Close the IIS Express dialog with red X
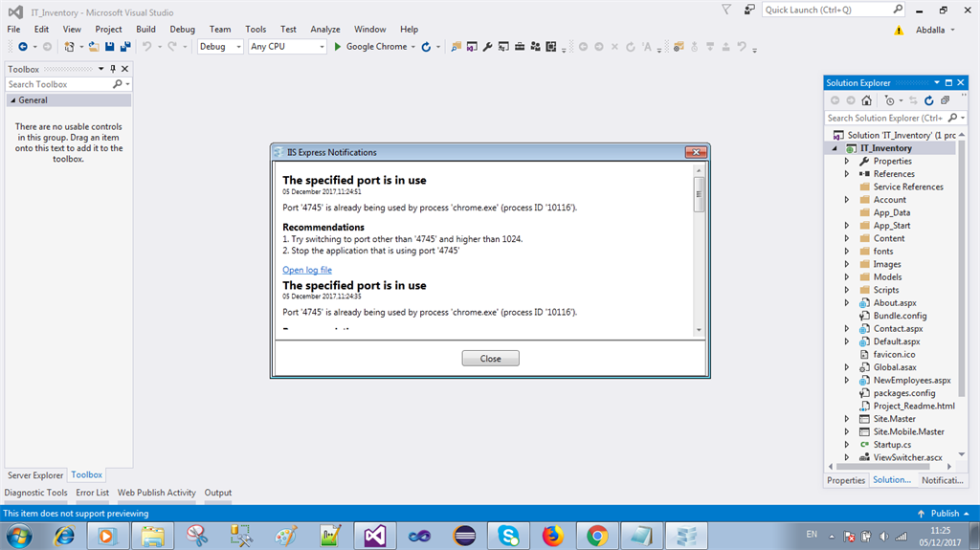Viewport: 980px width, 550px height. tap(696, 152)
